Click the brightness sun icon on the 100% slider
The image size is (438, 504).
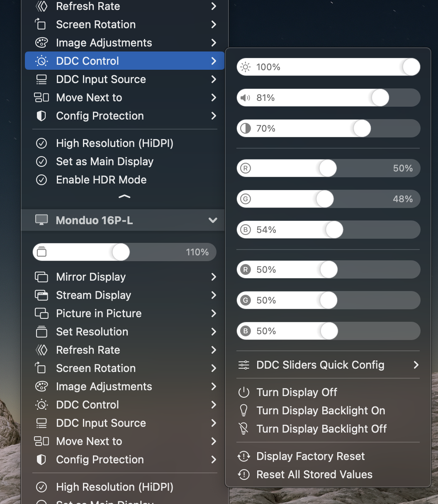coord(244,67)
